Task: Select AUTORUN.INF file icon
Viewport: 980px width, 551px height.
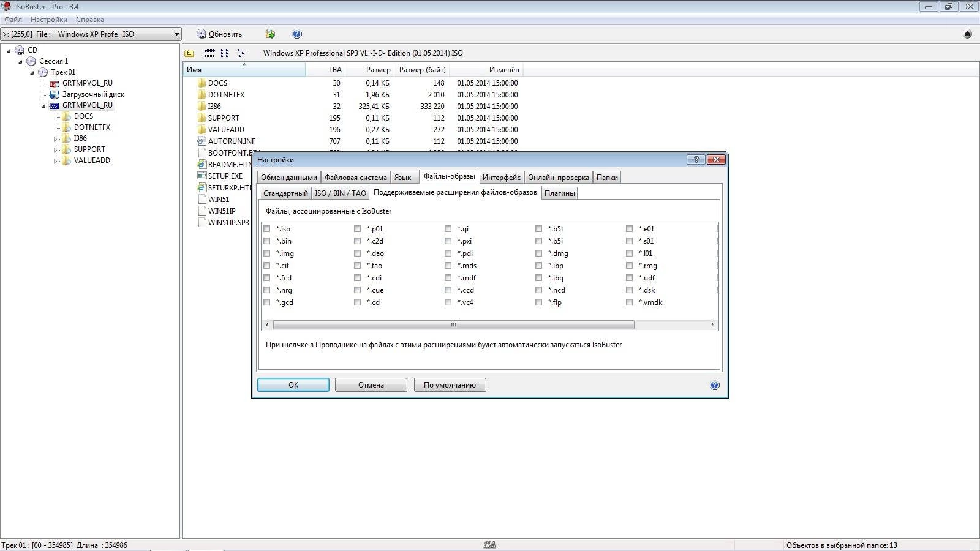Action: click(x=202, y=141)
